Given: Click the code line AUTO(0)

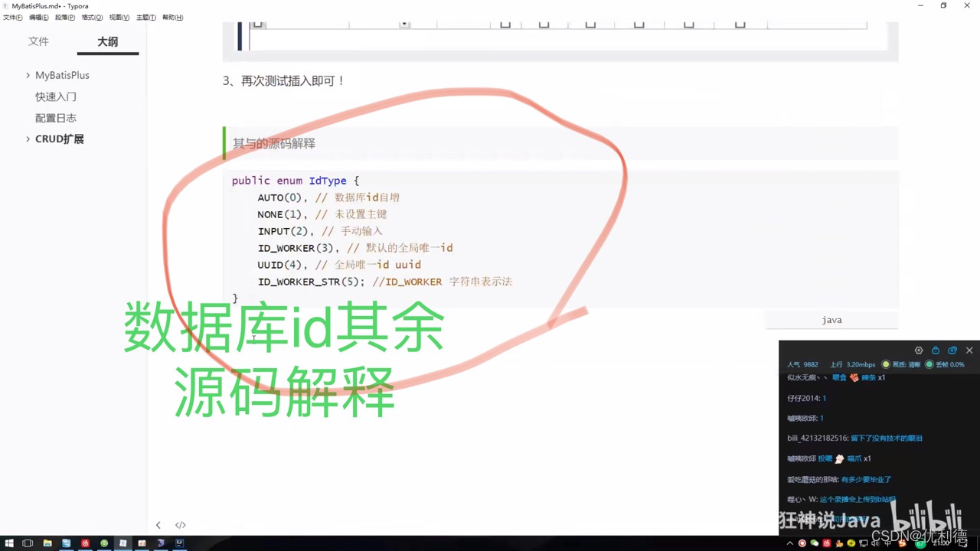Looking at the screenshot, I should (328, 197).
